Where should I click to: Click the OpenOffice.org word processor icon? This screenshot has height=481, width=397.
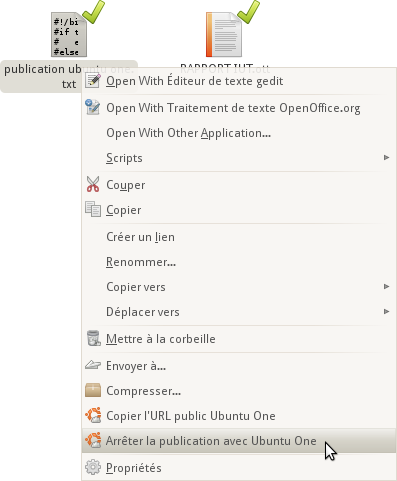(93, 107)
